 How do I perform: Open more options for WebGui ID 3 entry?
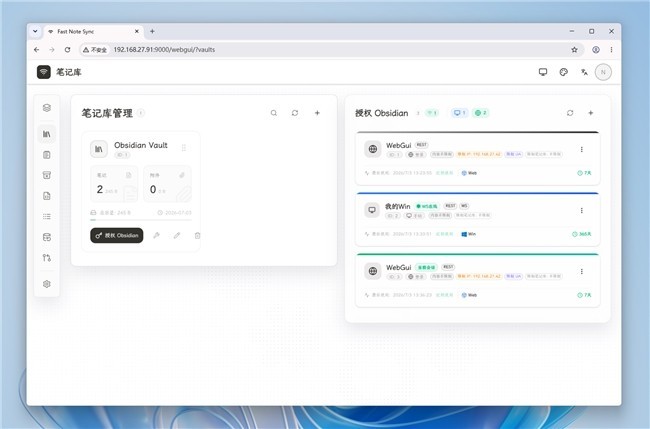[582, 271]
